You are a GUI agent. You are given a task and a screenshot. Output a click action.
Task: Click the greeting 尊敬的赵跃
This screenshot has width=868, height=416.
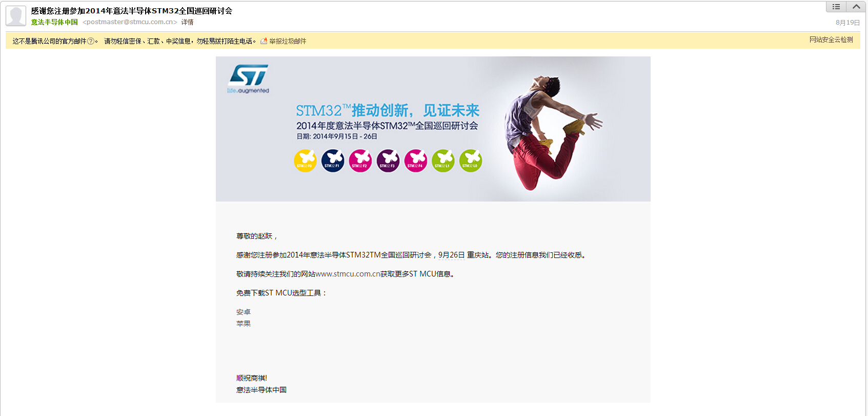click(x=256, y=236)
